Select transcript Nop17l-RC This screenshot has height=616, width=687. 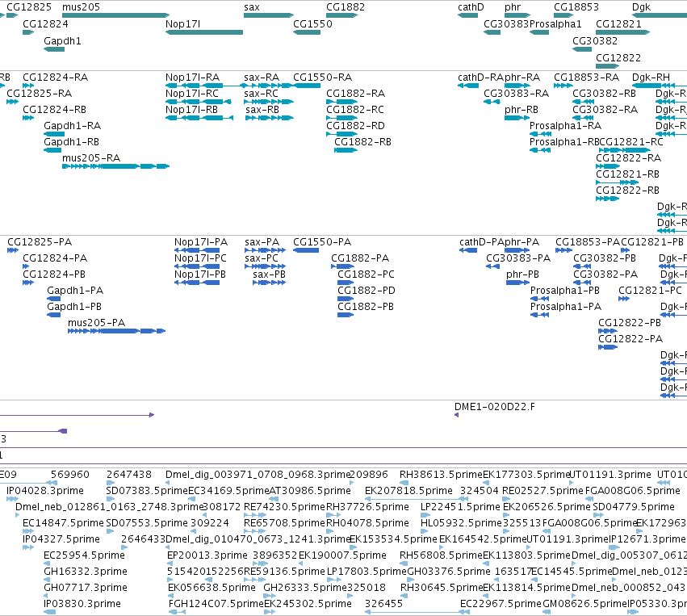tap(191, 94)
